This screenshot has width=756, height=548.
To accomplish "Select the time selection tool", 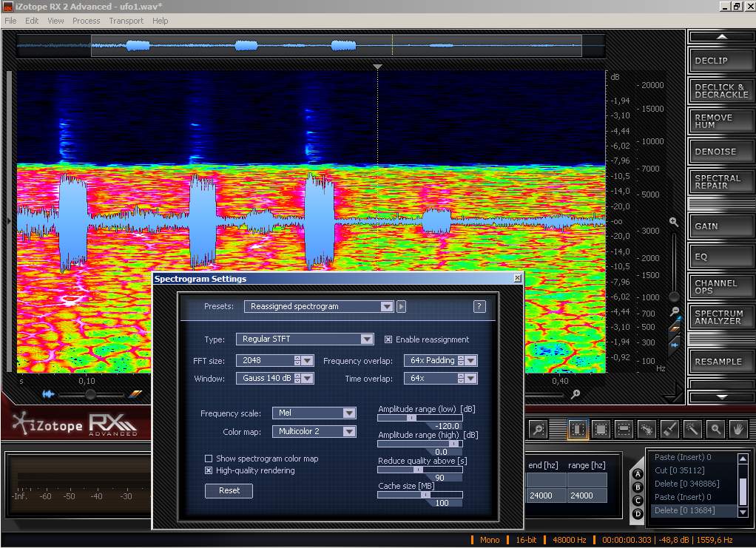I will pyautogui.click(x=578, y=428).
